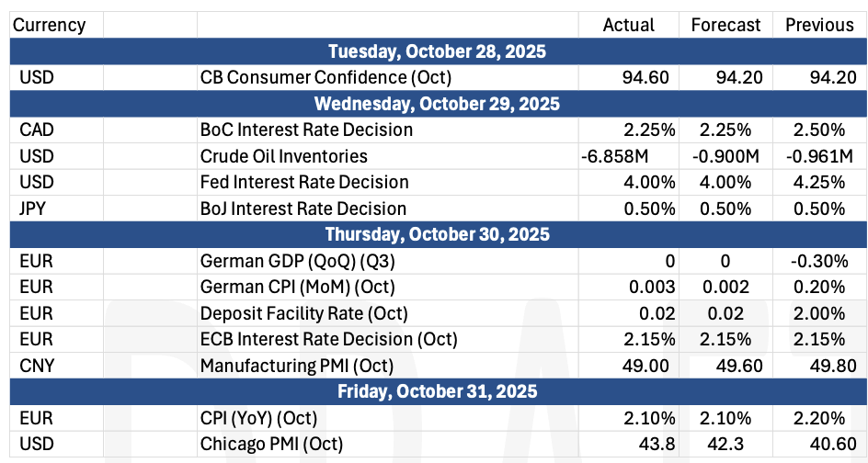The width and height of the screenshot is (868, 463).
Task: Select the Friday, October 31, 2025 date row
Action: pyautogui.click(x=437, y=391)
